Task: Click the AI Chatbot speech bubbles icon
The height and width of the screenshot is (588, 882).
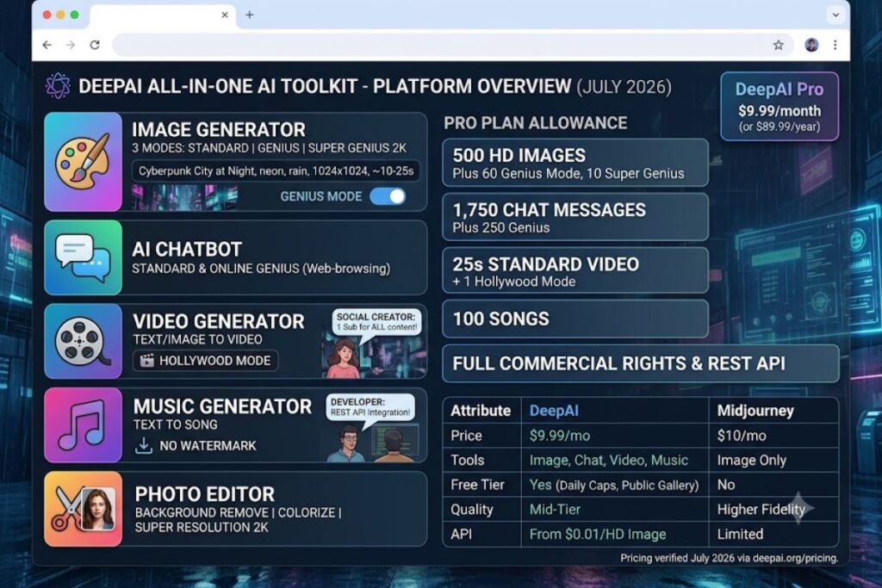Action: click(x=84, y=257)
